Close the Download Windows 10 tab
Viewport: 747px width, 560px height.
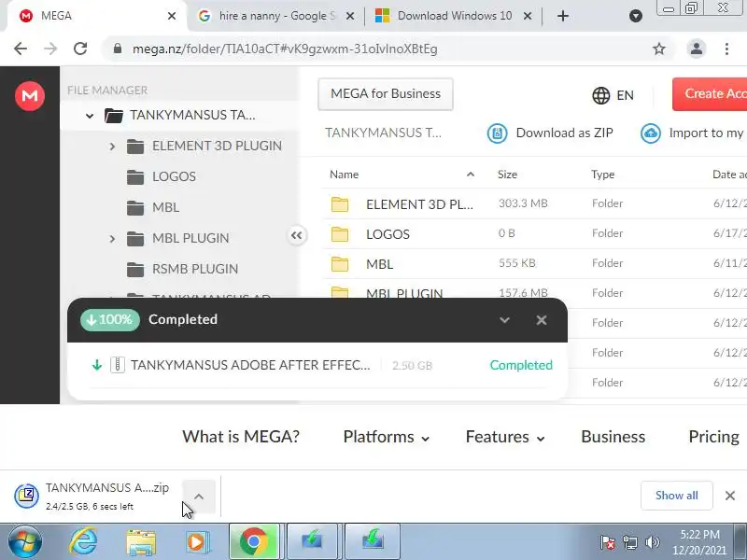click(x=528, y=16)
